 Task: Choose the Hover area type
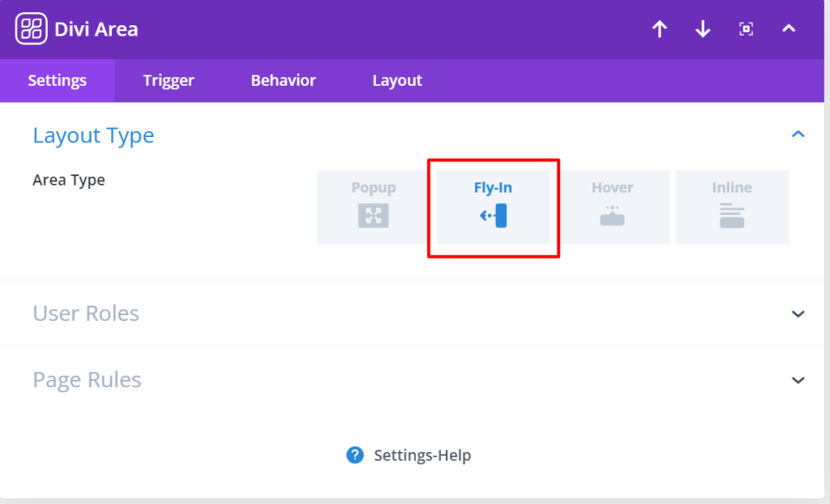click(613, 207)
